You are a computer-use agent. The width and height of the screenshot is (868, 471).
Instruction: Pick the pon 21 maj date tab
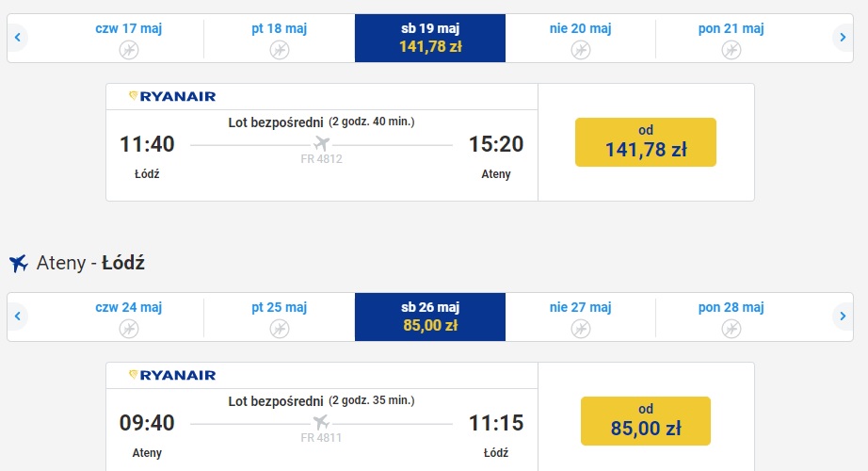[731, 39]
